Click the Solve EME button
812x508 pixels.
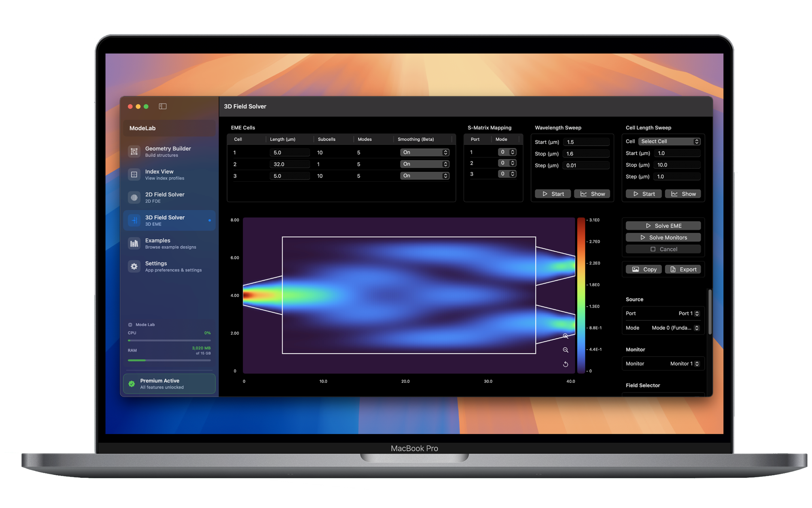[663, 226]
